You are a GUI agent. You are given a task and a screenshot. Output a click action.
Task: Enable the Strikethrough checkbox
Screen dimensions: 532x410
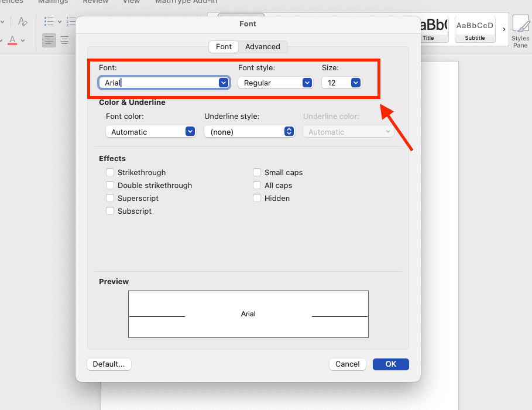(x=110, y=172)
